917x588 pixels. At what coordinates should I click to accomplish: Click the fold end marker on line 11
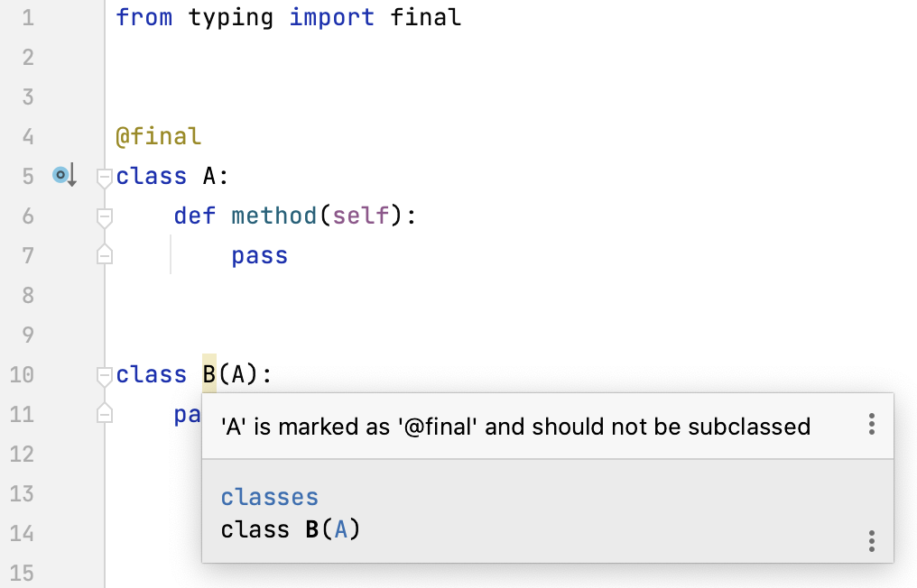pos(104,414)
